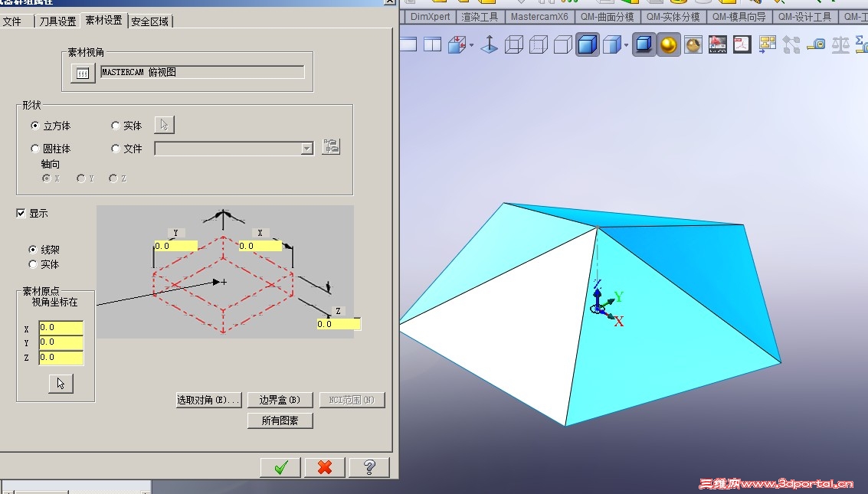Toggle shadows in shaded mode icon
Viewport: 868px width, 494px height.
pos(644,44)
